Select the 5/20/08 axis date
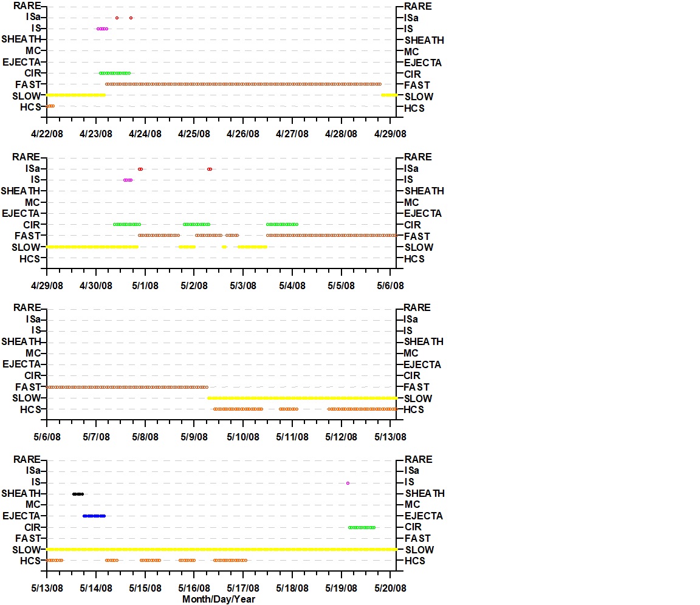This screenshot has height=605, width=700. tap(390, 588)
